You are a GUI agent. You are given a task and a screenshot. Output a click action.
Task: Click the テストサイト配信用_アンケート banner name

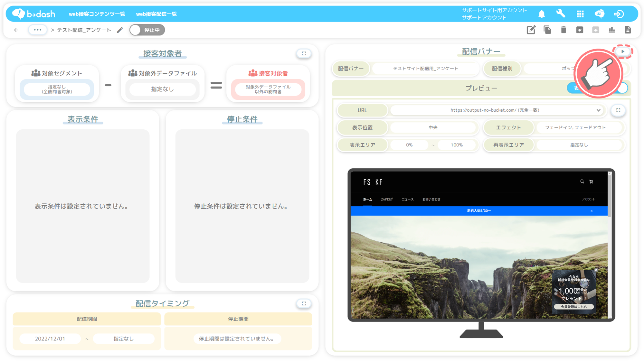point(425,69)
